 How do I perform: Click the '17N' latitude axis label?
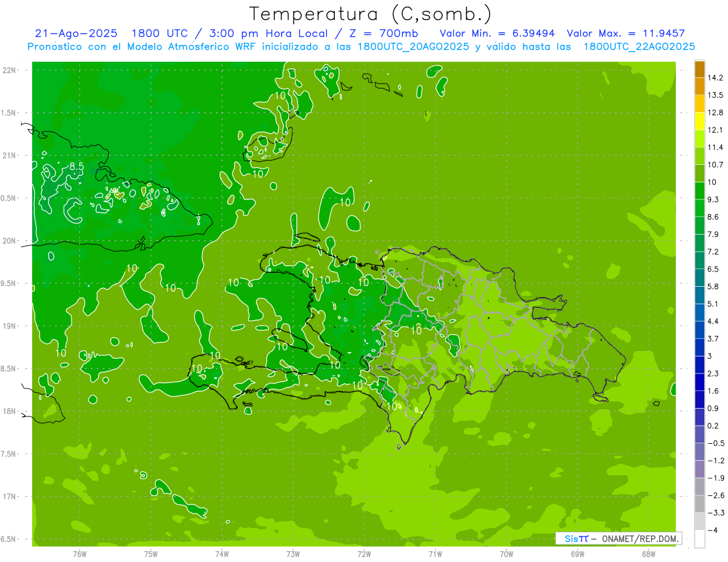(x=9, y=497)
